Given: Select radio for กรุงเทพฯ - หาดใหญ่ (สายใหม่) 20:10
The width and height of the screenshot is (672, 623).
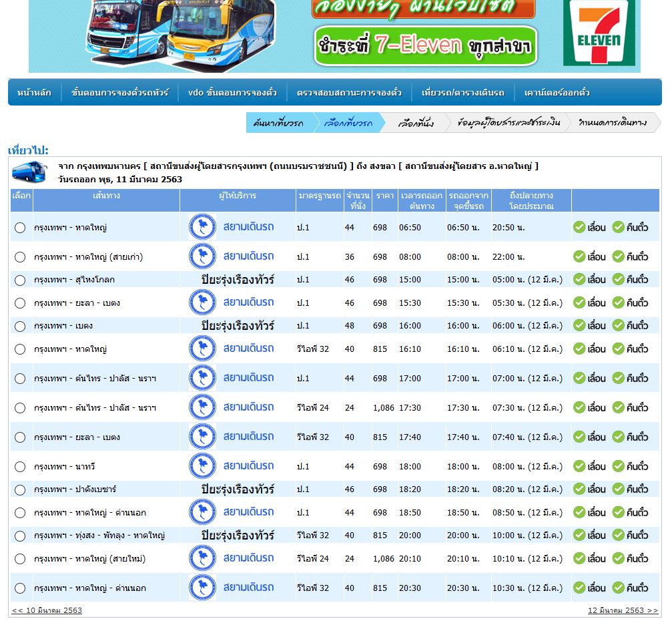Looking at the screenshot, I should pos(20,559).
